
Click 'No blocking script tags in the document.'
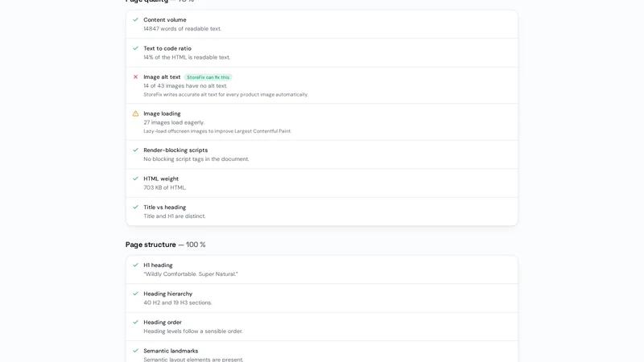click(x=196, y=159)
